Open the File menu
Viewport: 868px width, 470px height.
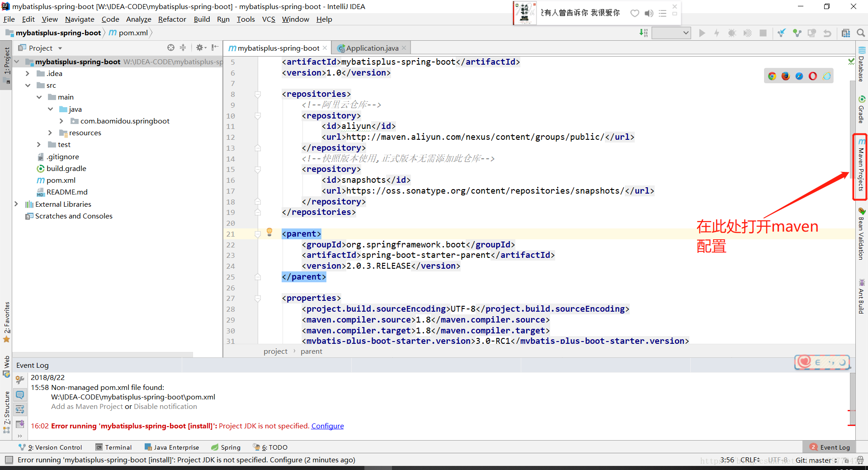(9, 19)
